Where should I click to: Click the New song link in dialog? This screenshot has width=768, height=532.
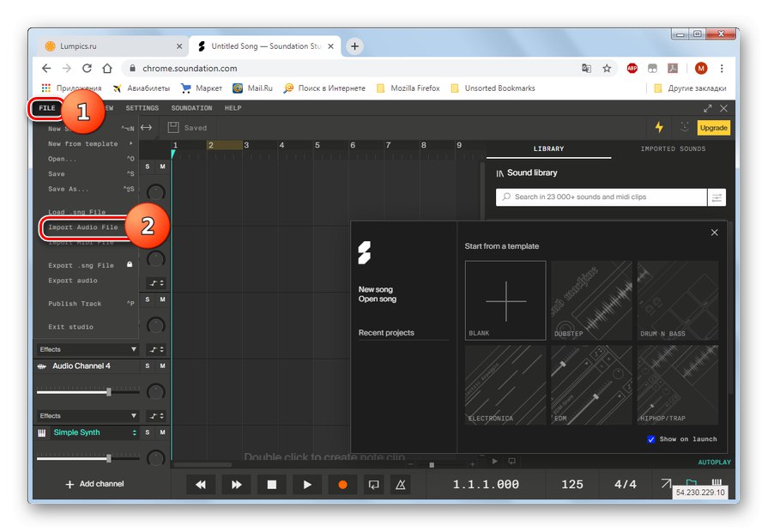click(x=375, y=289)
